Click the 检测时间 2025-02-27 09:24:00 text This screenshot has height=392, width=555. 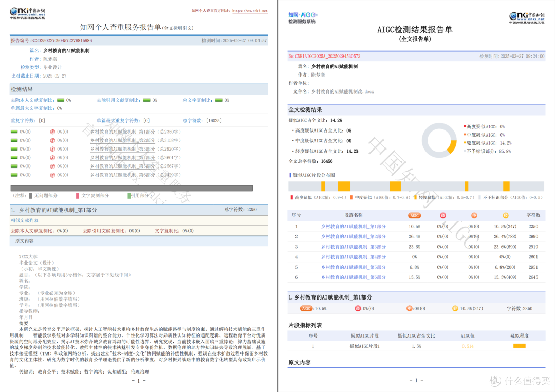[512, 56]
